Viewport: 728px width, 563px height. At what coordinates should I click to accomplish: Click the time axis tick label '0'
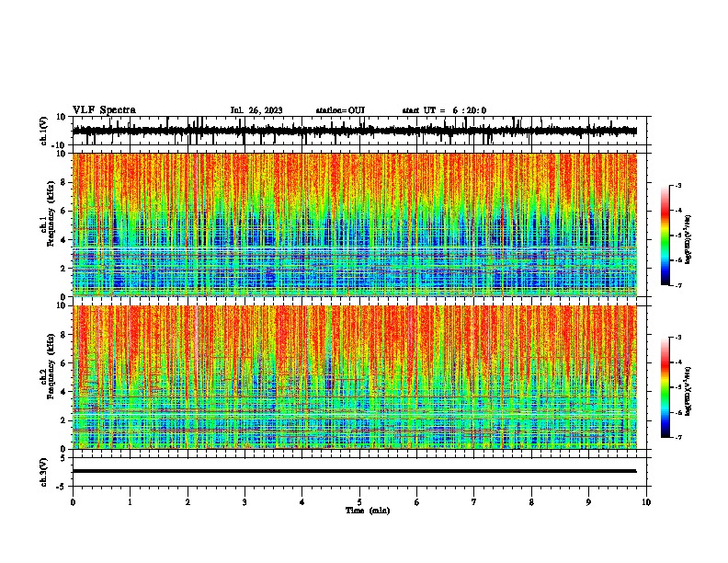[73, 502]
